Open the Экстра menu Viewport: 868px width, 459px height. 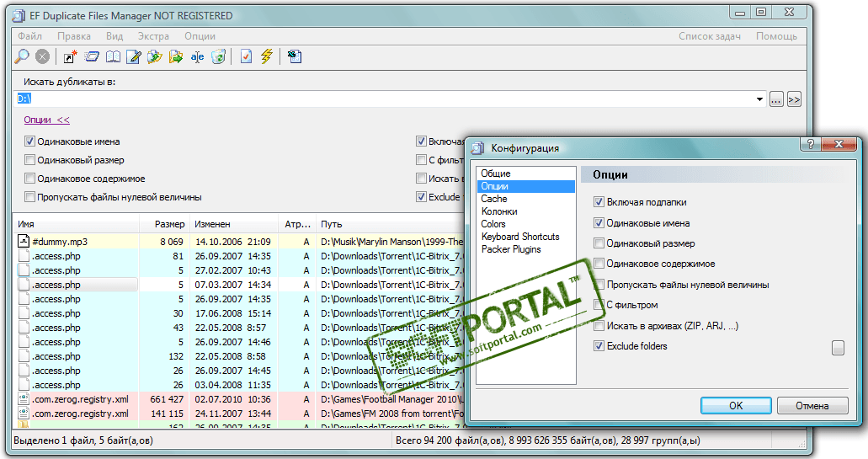[153, 36]
